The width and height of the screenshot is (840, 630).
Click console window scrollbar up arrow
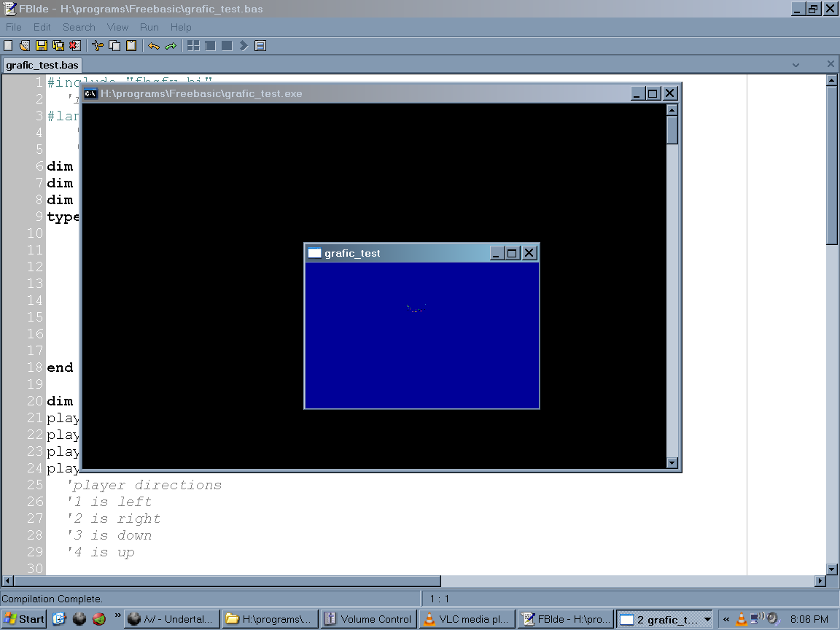pyautogui.click(x=672, y=110)
